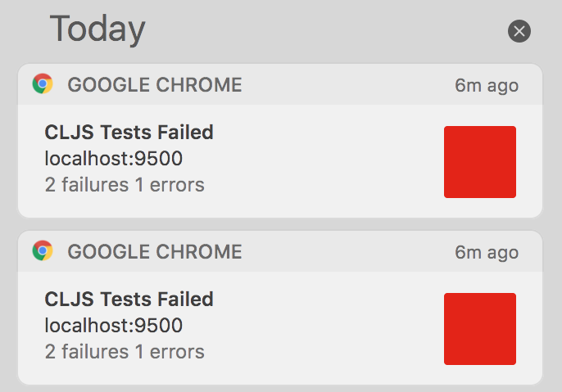
Task: Open the top "CLJS Tests Failed" notification title
Action: coord(129,132)
